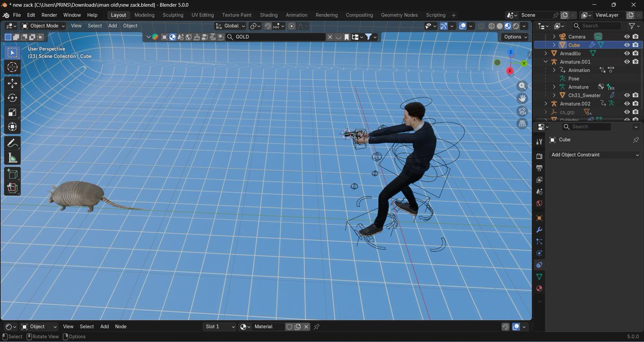This screenshot has width=644, height=342.
Task: Select the Cursor tool
Action: click(13, 67)
